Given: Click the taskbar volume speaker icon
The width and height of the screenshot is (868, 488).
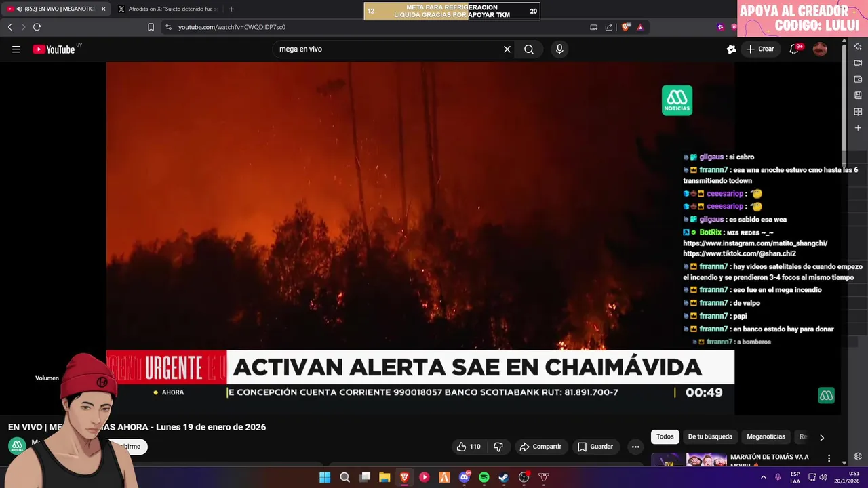Looking at the screenshot, I should point(823,477).
